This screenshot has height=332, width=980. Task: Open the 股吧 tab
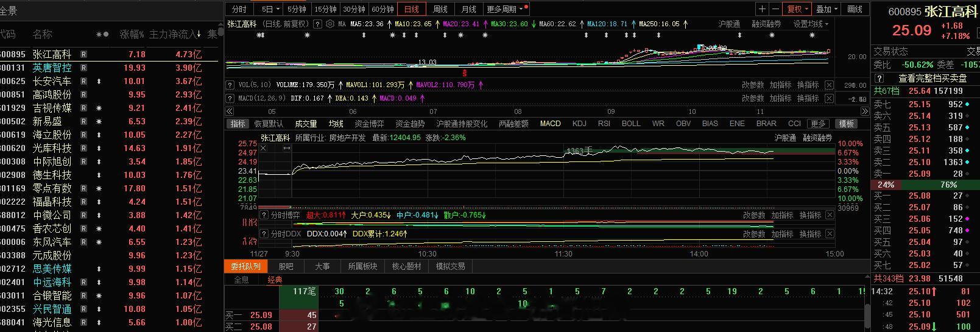click(286, 266)
